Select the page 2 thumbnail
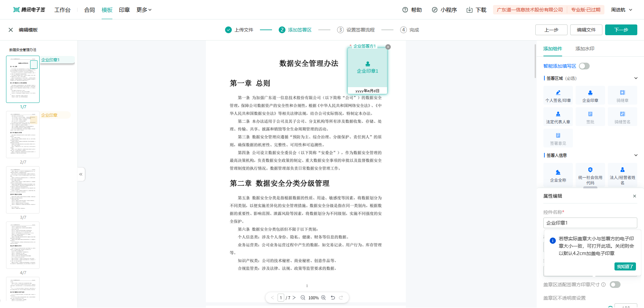This screenshot has height=308, width=644. pyautogui.click(x=23, y=135)
